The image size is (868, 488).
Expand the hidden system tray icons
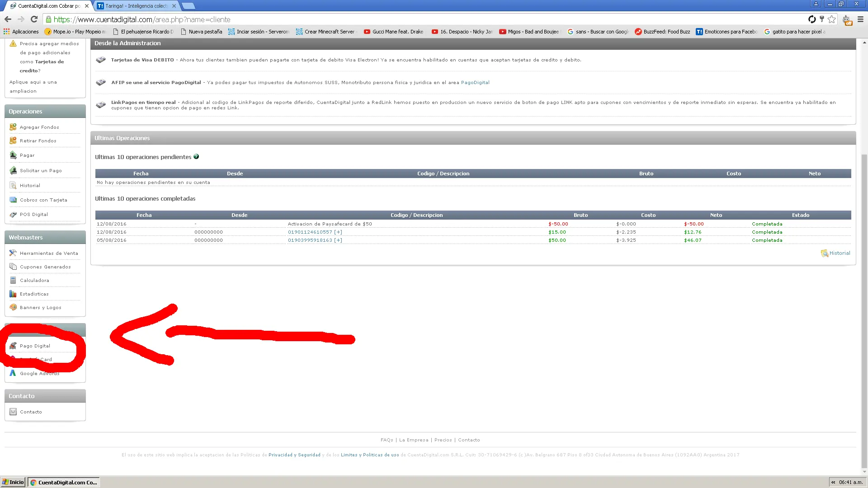click(x=833, y=483)
